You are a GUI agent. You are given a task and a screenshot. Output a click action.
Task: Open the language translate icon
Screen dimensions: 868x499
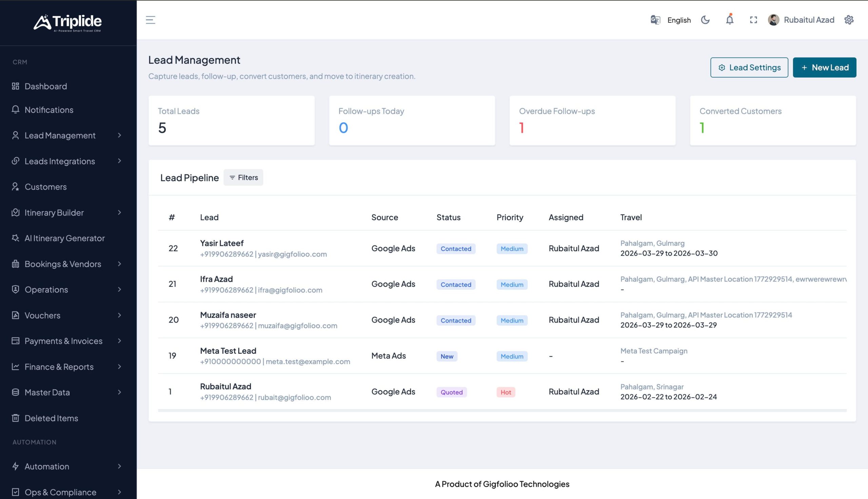pyautogui.click(x=655, y=20)
